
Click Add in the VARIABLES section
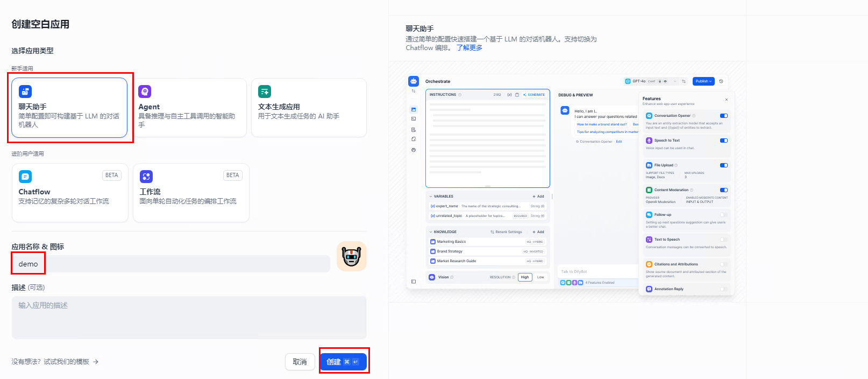538,196
